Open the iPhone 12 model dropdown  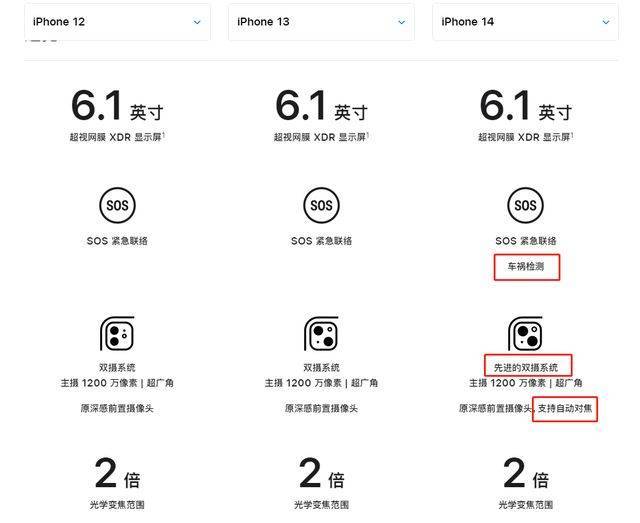pyautogui.click(x=117, y=22)
